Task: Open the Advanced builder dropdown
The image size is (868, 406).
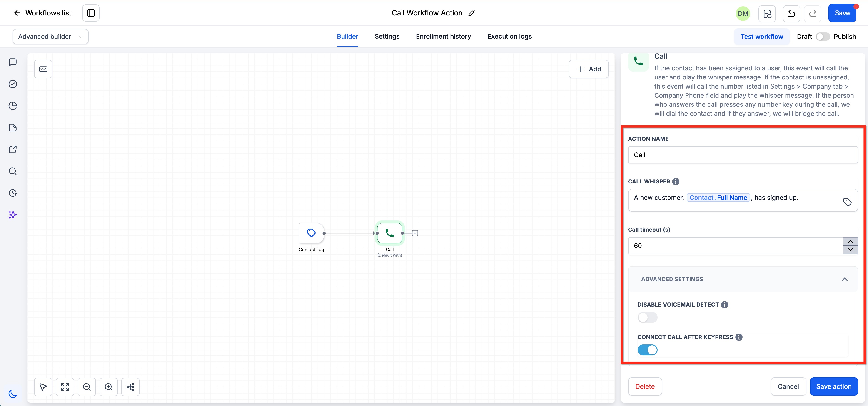Action: [50, 36]
